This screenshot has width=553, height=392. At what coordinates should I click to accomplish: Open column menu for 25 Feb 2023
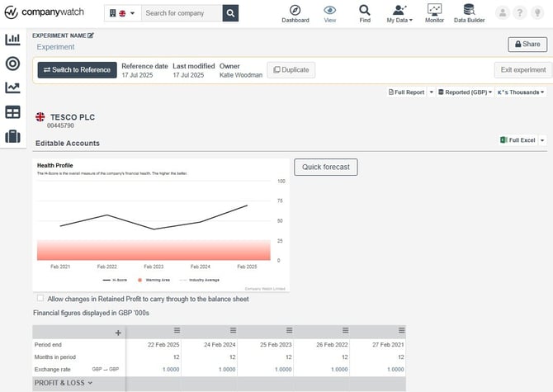coord(289,330)
